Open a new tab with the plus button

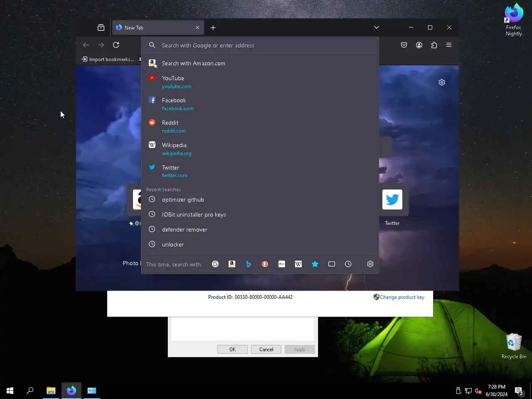(213, 27)
